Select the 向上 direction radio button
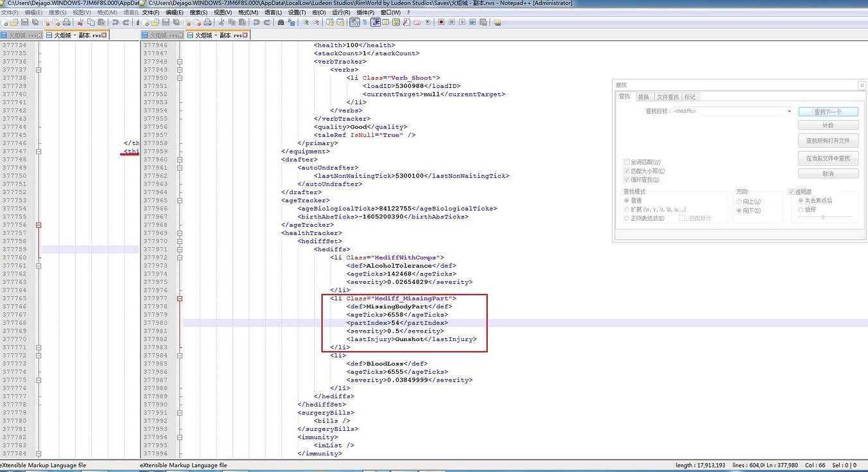The image size is (868, 472). [740, 202]
